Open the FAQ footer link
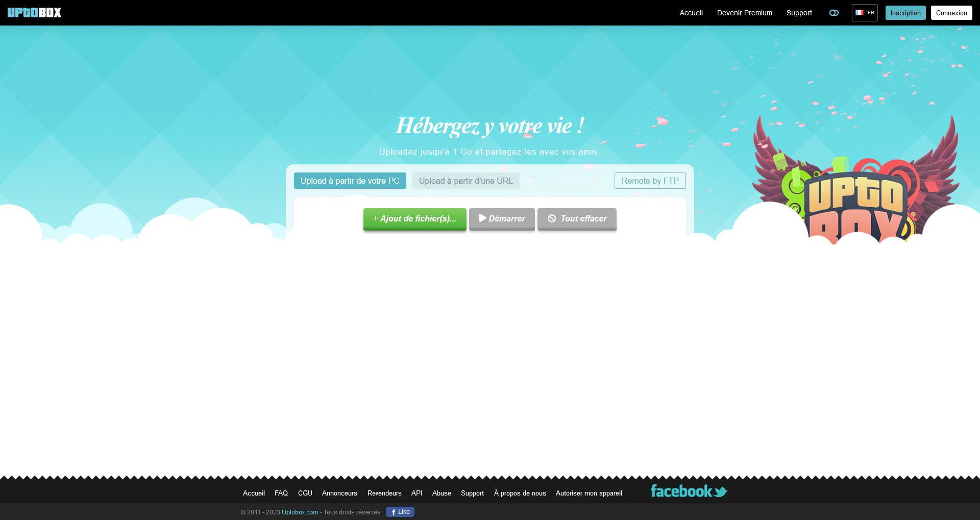 [x=281, y=493]
